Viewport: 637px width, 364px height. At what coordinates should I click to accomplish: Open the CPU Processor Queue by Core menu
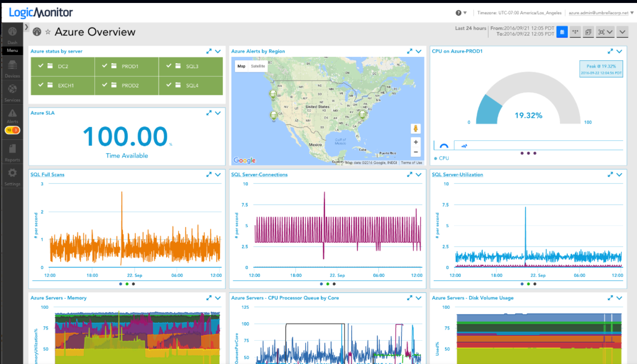coord(418,298)
